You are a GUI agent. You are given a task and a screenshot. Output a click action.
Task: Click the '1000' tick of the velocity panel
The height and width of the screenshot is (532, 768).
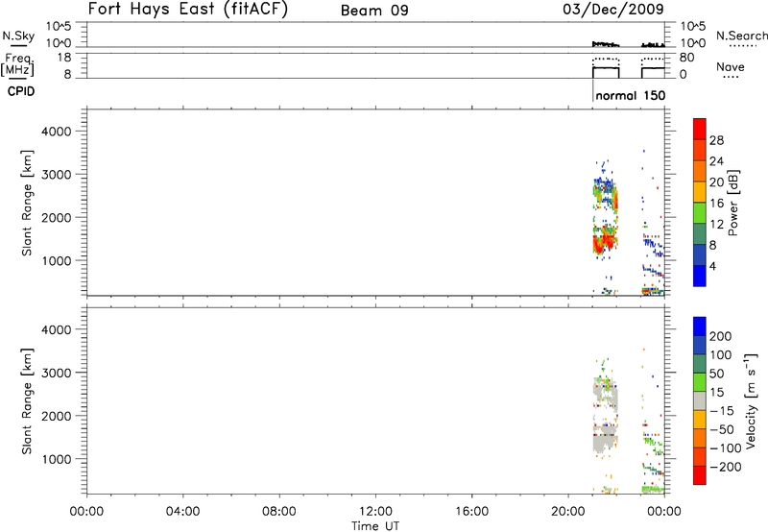pos(57,459)
